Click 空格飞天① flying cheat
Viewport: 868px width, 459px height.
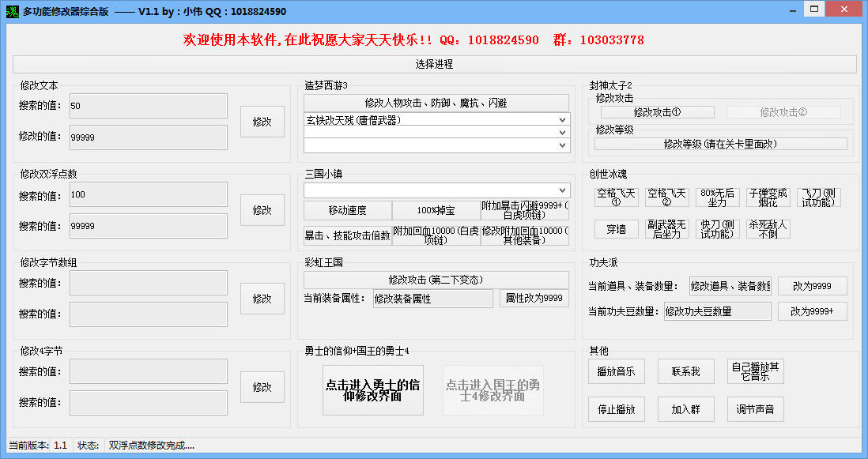[x=616, y=197]
